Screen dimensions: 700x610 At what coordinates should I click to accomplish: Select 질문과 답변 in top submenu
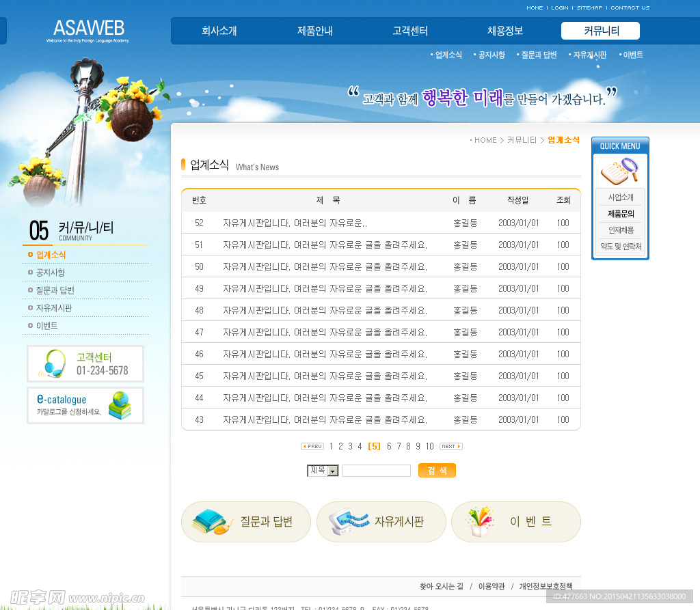539,55
